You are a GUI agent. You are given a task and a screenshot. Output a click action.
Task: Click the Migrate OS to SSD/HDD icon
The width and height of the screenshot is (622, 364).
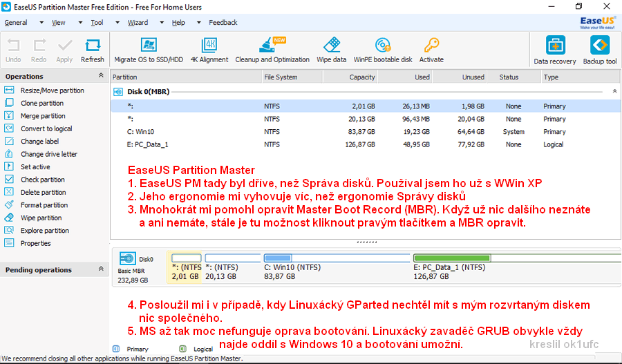tap(148, 46)
